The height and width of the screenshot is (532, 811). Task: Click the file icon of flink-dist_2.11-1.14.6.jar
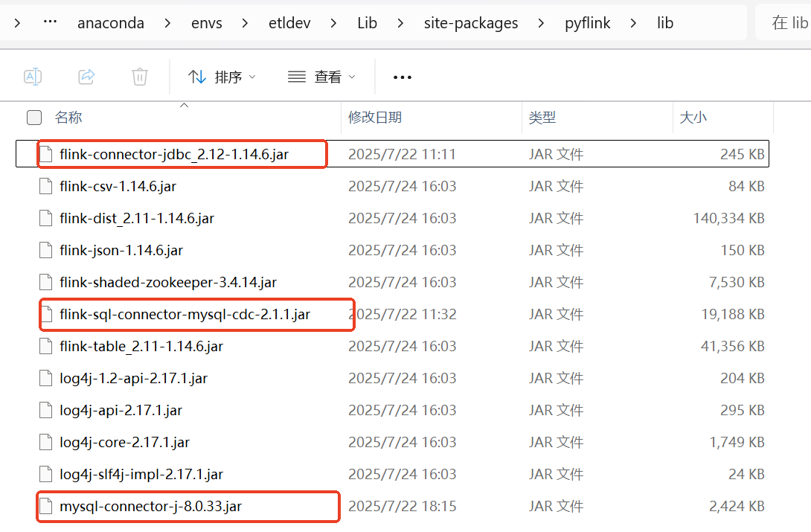click(x=45, y=218)
